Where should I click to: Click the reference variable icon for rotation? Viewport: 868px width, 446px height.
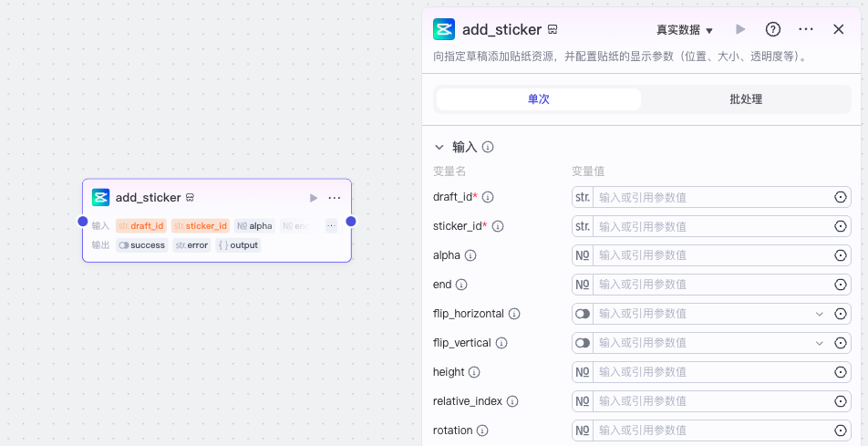point(841,430)
